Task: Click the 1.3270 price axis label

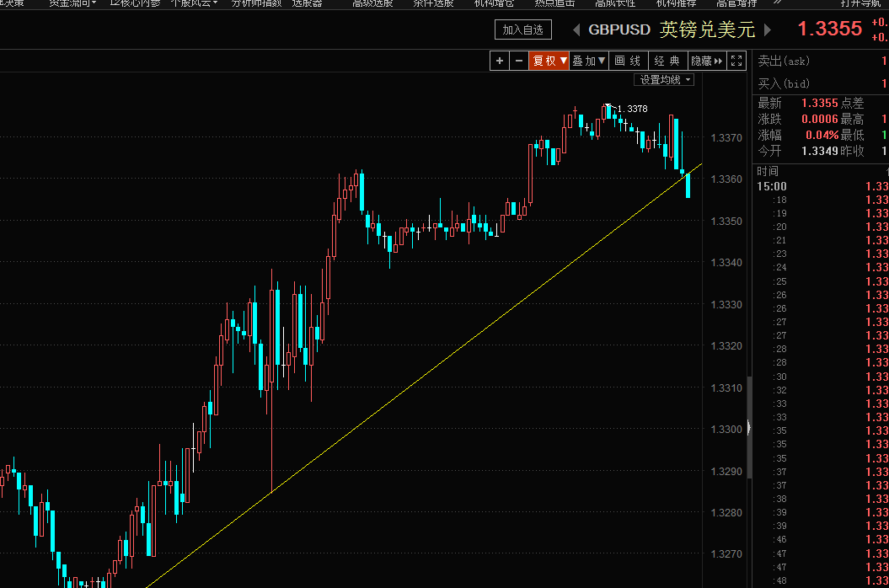Action: (x=726, y=554)
